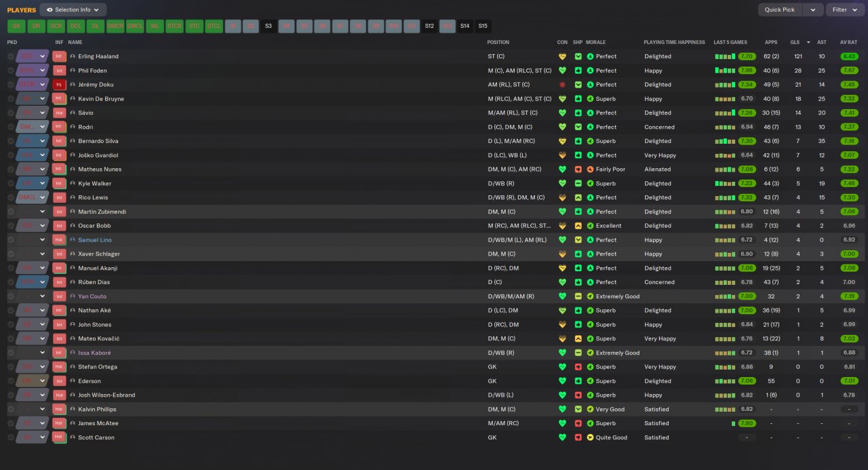
Task: Open the Filter dropdown
Action: click(844, 9)
